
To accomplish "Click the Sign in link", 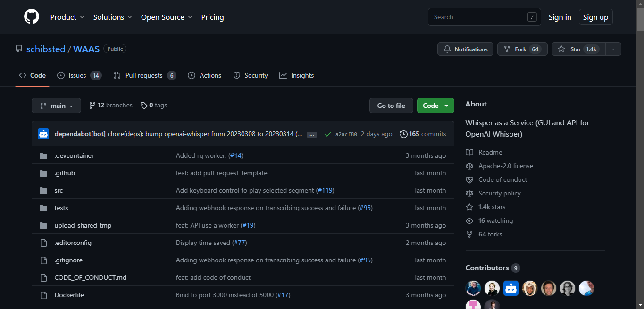I will coord(560,17).
